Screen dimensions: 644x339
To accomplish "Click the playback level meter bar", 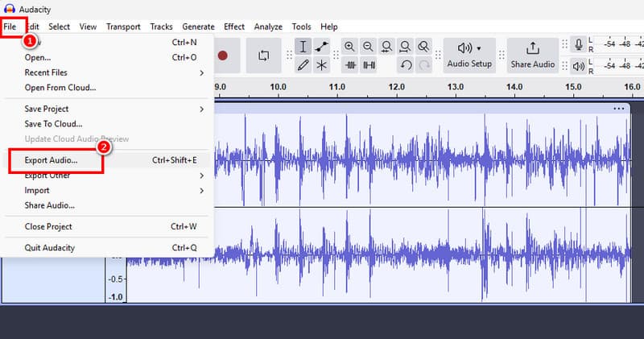I will point(619,66).
